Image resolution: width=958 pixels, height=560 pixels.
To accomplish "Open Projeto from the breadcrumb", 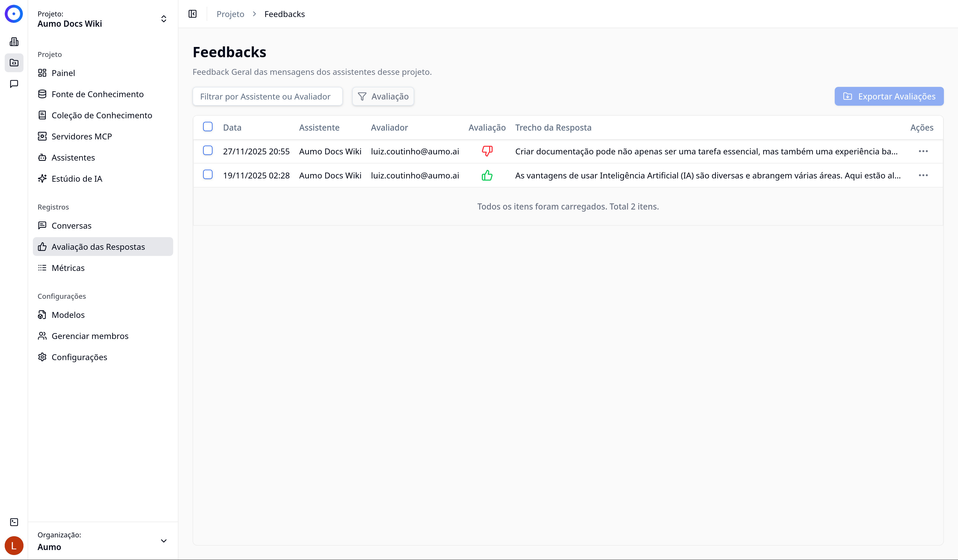I will (230, 14).
